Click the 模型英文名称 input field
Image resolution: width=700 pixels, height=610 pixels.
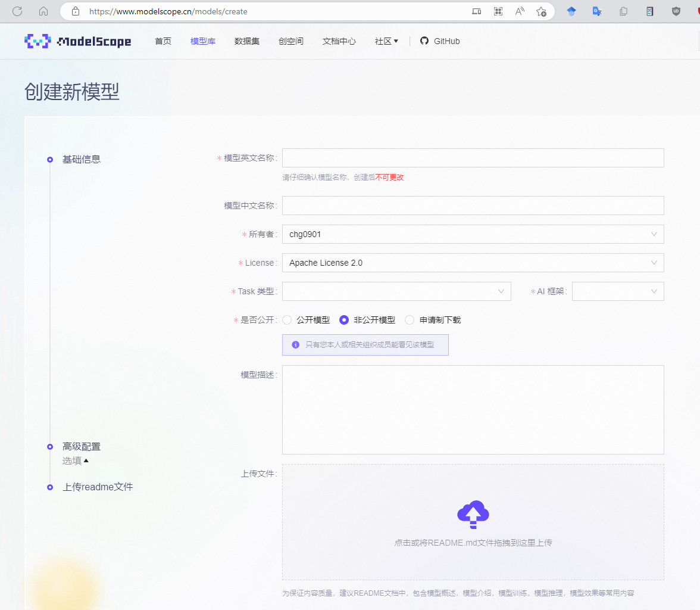click(x=473, y=158)
